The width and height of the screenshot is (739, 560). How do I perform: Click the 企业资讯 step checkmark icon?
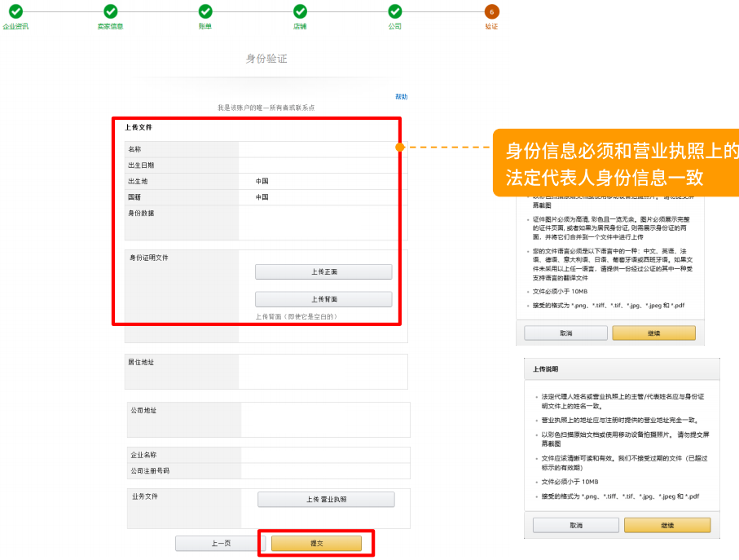[x=15, y=11]
